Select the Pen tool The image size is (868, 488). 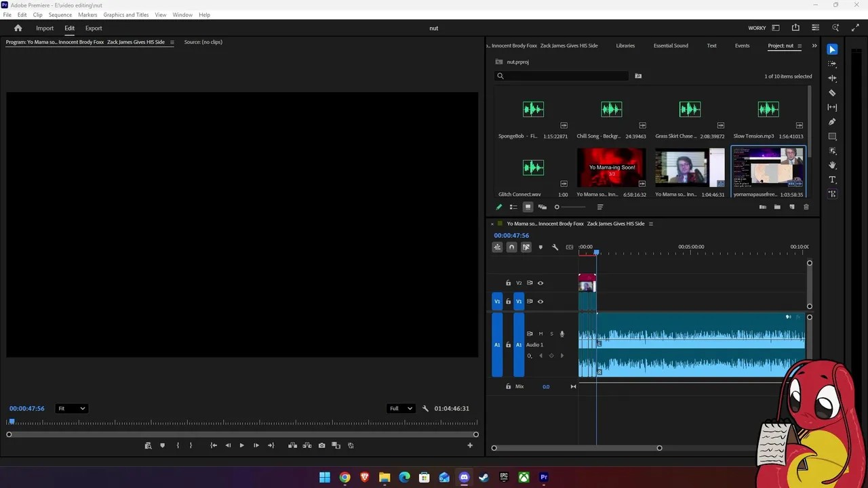[x=832, y=122]
